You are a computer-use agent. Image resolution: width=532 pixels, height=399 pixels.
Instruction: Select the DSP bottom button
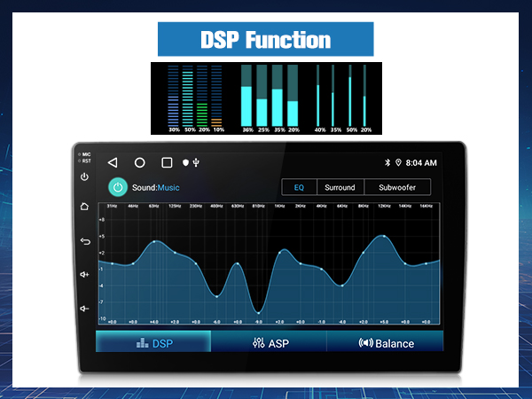pos(153,342)
